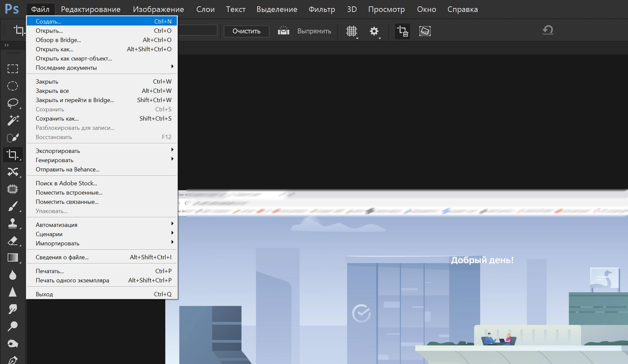Open the crop settings gear menu
The image size is (628, 364).
[x=375, y=31]
